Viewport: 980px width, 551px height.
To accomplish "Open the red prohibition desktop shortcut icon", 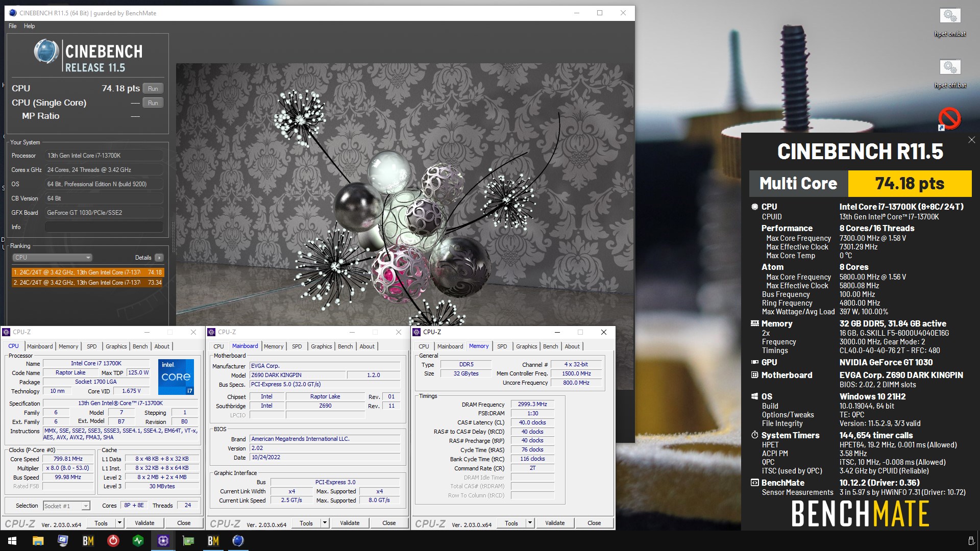I will (949, 119).
